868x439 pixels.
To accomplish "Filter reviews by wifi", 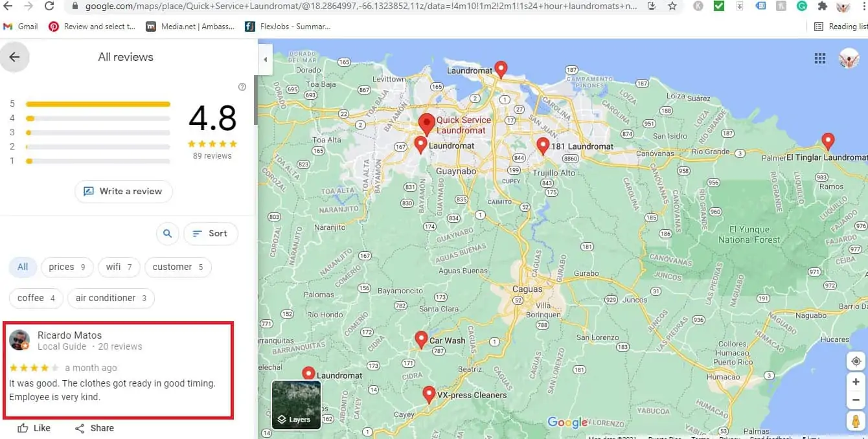I will click(x=119, y=267).
